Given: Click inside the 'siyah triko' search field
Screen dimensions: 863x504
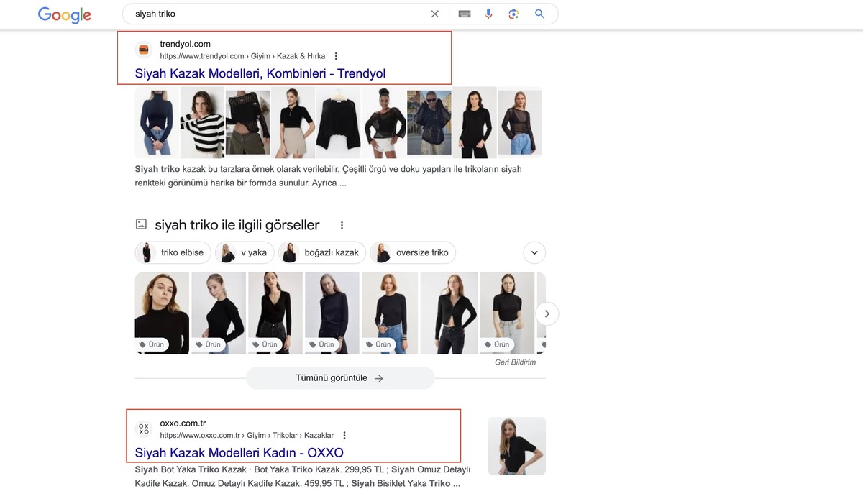Looking at the screenshot, I should [273, 14].
